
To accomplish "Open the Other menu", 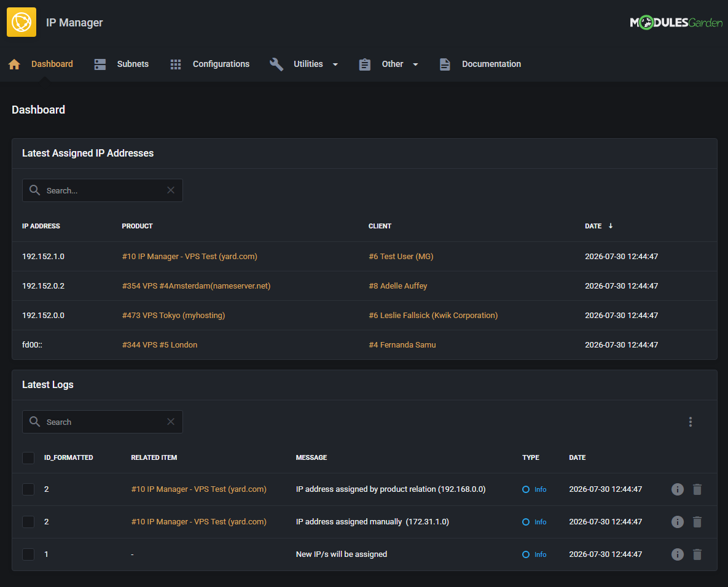I will click(x=393, y=64).
